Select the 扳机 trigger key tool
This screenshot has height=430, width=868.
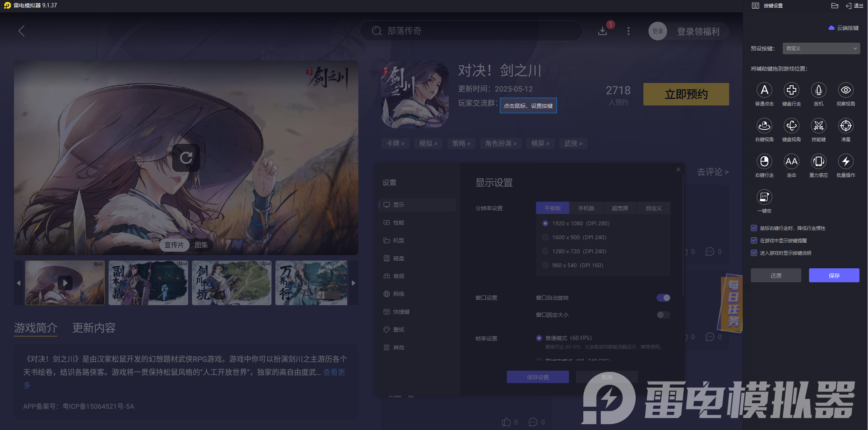pyautogui.click(x=819, y=90)
